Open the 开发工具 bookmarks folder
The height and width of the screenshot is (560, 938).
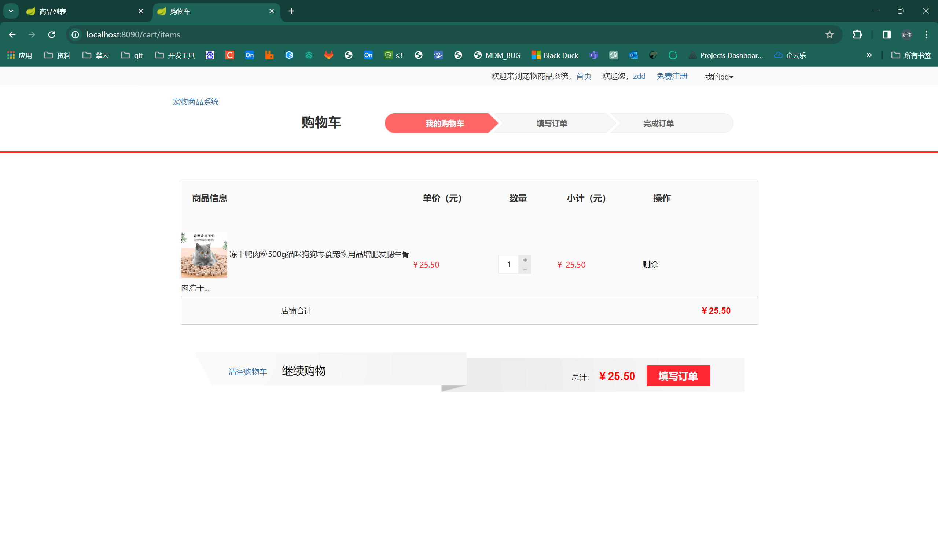coord(175,55)
